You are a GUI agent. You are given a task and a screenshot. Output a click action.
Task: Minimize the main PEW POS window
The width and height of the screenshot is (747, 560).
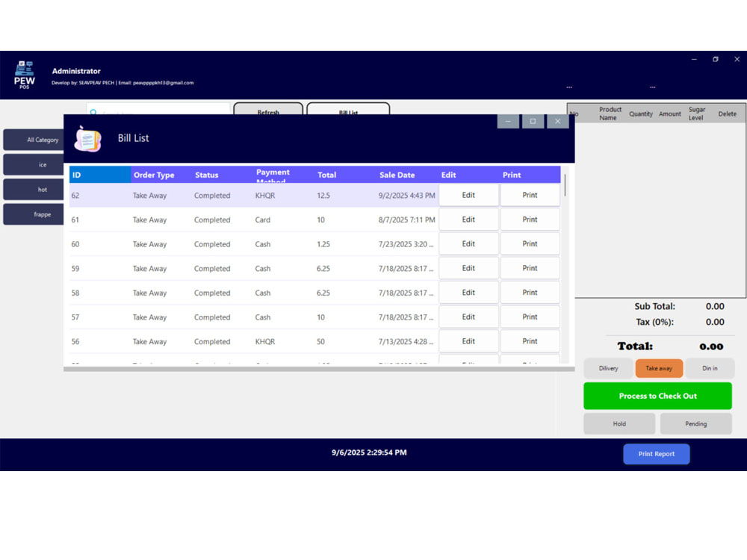tap(694, 60)
